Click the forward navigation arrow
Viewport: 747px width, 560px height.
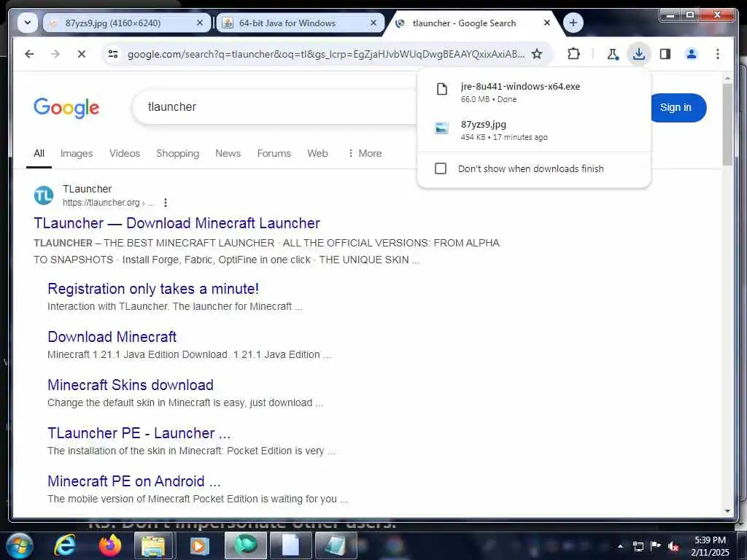[55, 54]
